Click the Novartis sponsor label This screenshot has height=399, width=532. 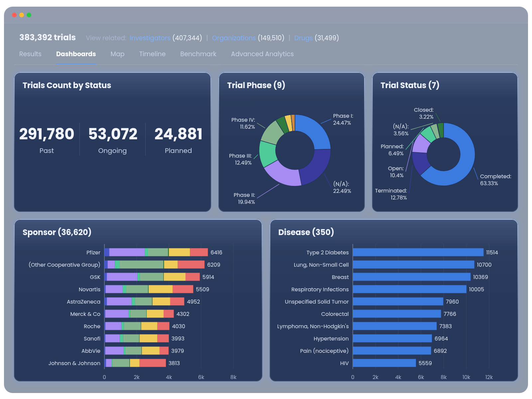click(x=89, y=289)
